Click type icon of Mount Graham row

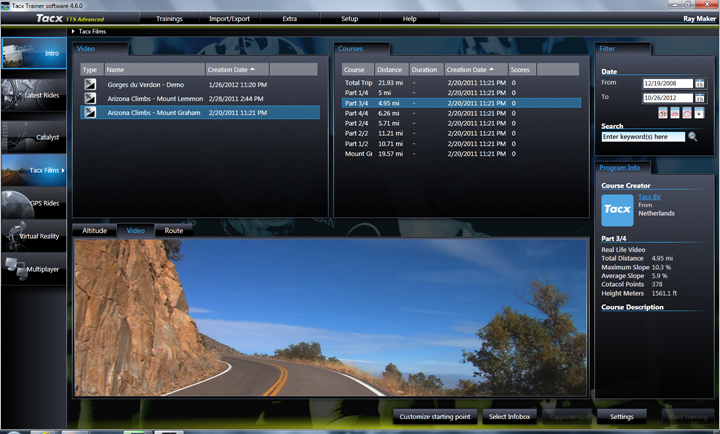pos(90,112)
